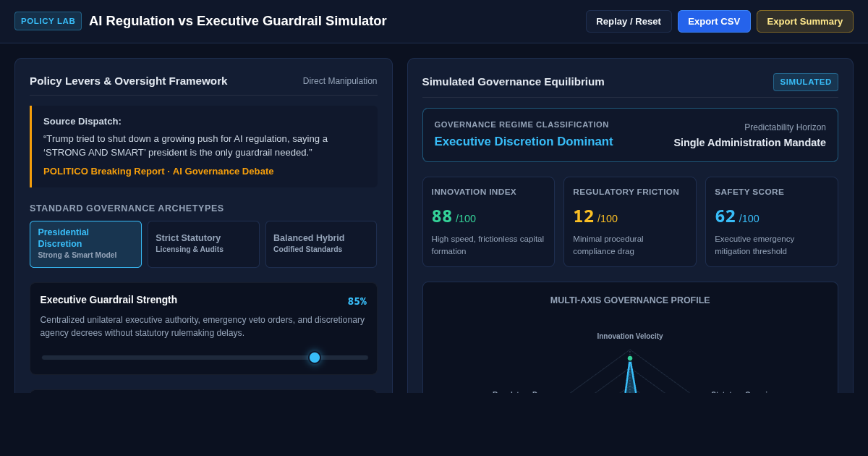Click the Executive Guardrail Strength description text
This screenshot has height=456, width=868.
coord(203,326)
